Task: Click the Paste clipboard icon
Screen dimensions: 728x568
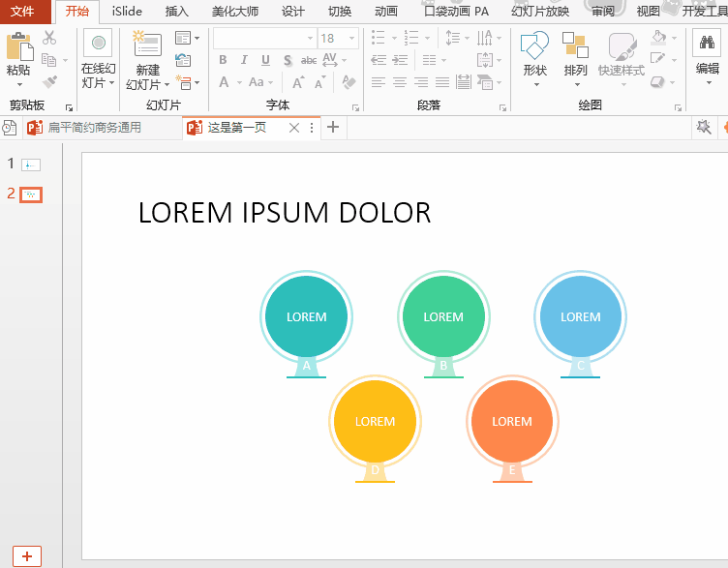Action: [18, 46]
